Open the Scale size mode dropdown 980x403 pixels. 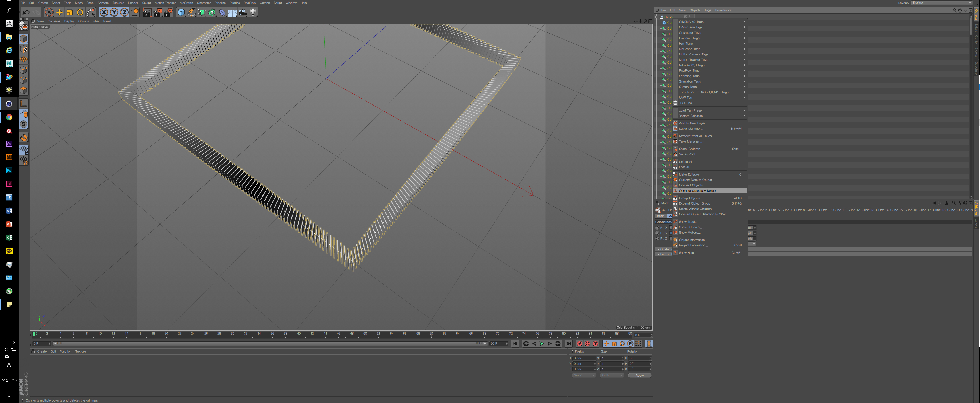coord(612,375)
